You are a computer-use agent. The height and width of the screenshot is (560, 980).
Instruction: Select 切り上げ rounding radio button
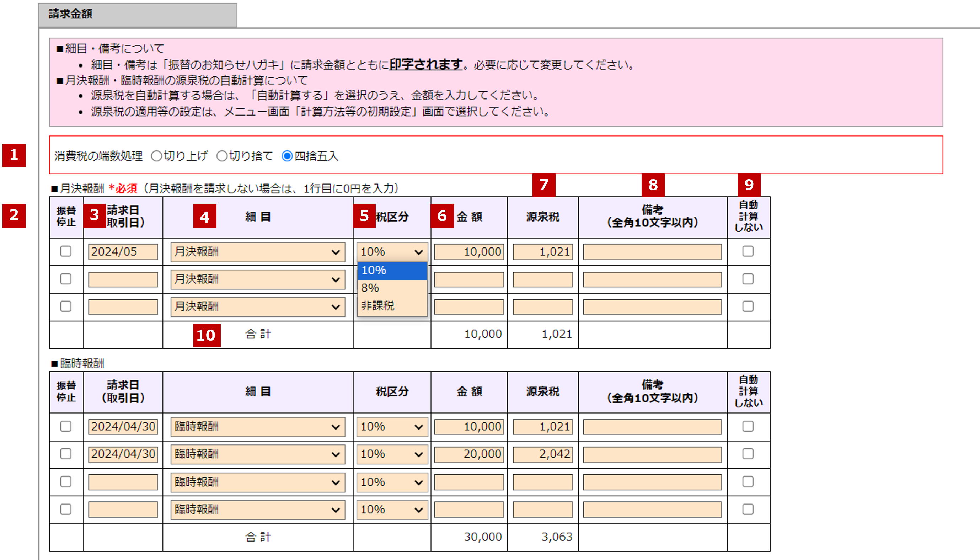pyautogui.click(x=156, y=156)
